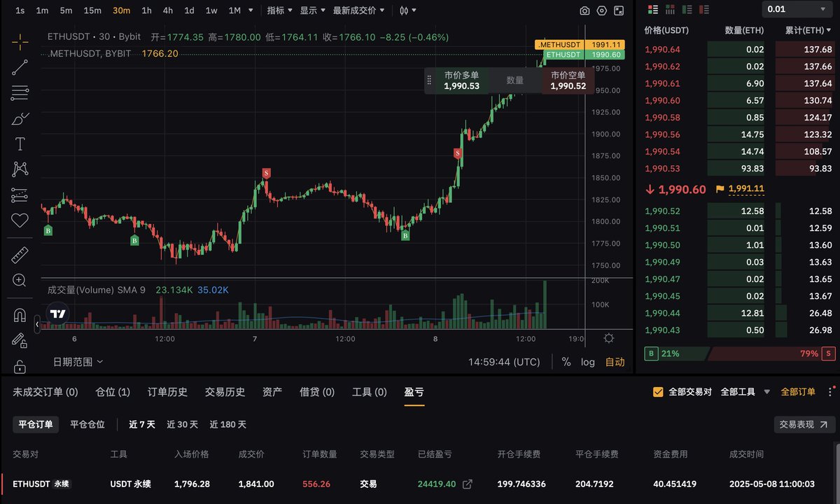Expand the 全部工具 dropdown

(x=745, y=392)
